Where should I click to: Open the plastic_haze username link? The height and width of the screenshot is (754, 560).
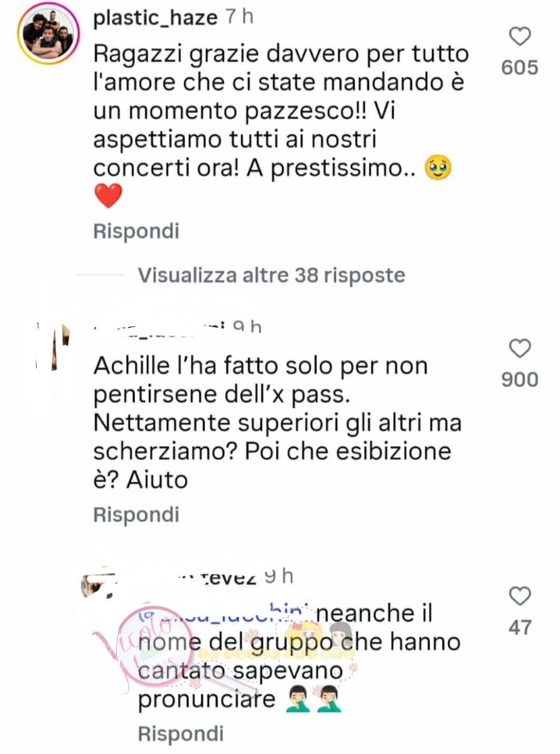tap(156, 18)
